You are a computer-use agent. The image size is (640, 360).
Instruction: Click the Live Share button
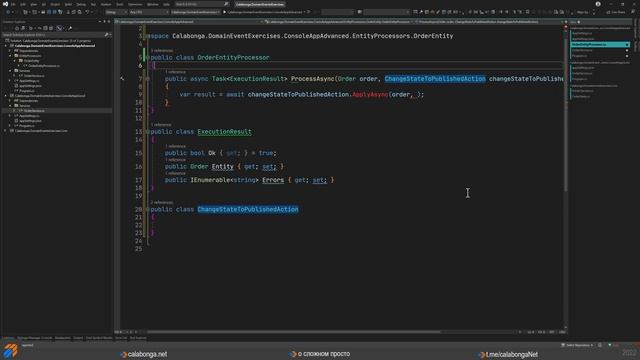pos(616,12)
